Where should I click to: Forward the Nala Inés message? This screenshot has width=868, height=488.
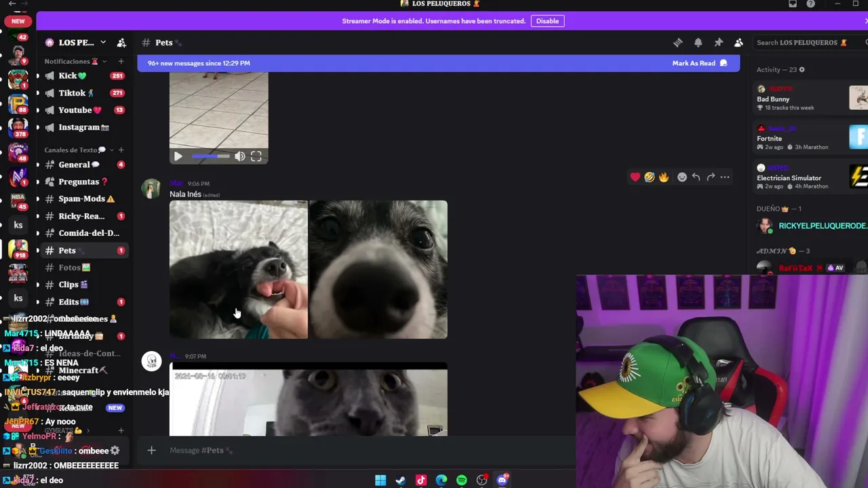click(x=710, y=177)
